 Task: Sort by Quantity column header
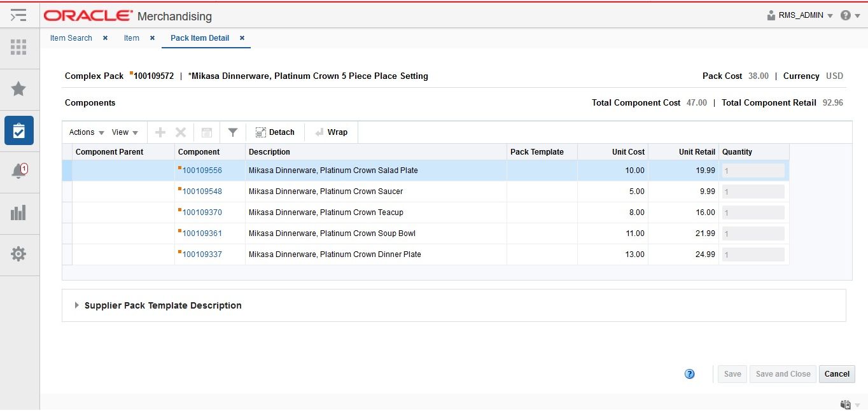click(754, 152)
